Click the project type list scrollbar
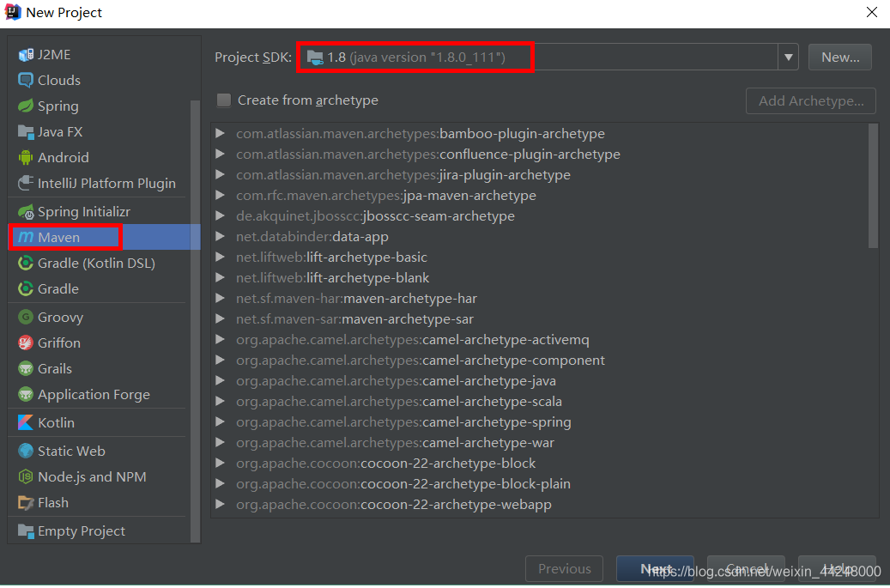This screenshot has width=890, height=588. [x=196, y=321]
